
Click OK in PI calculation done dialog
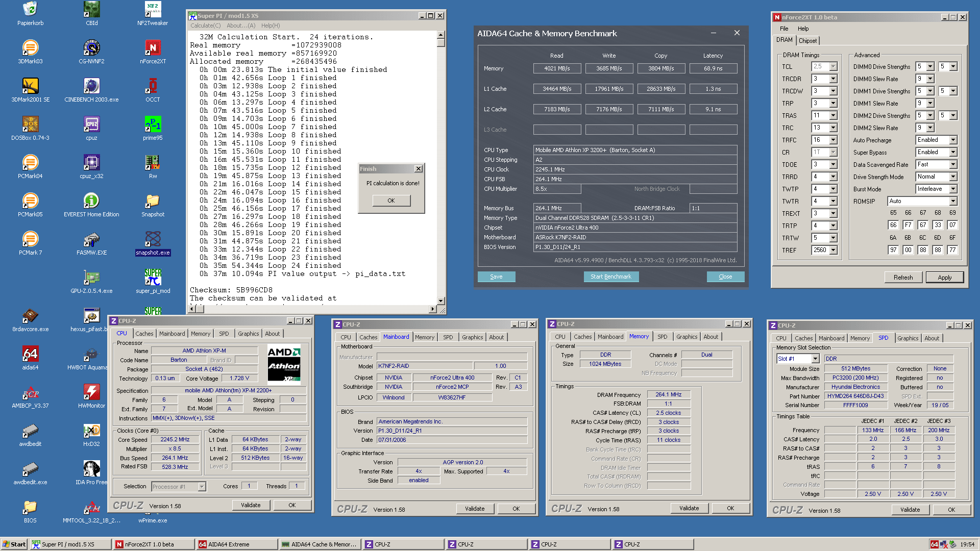click(x=391, y=201)
